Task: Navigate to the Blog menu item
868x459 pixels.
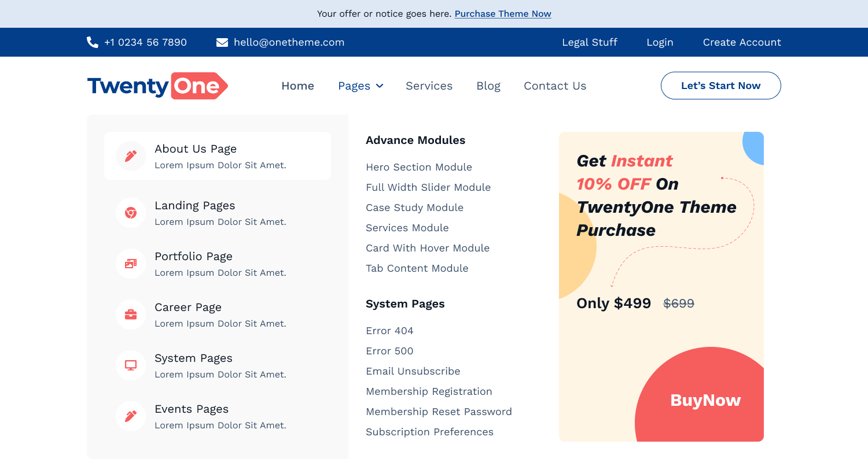Action: pos(488,86)
